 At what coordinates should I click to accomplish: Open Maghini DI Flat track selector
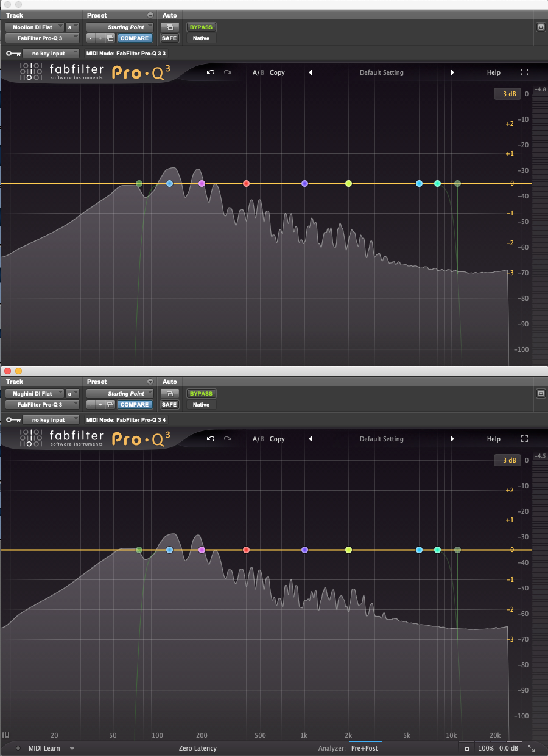click(x=35, y=394)
